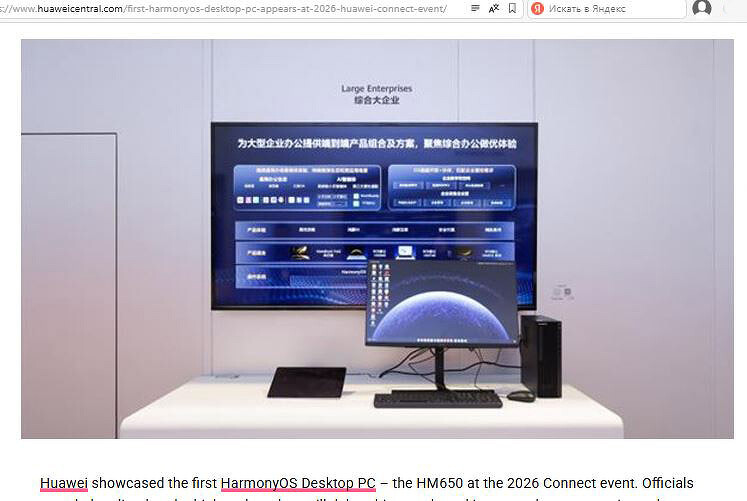Follow the underlined Huawei link
This screenshot has height=501, width=747.
(x=64, y=483)
